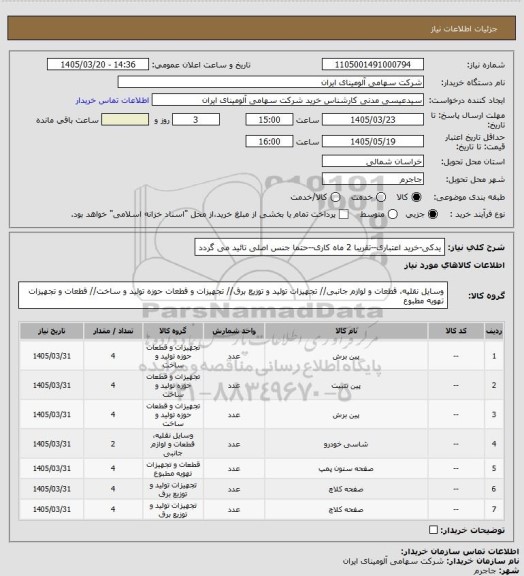The height and width of the screenshot is (576, 524).
Task: Click the کد کالا column header
Action: coord(456,331)
